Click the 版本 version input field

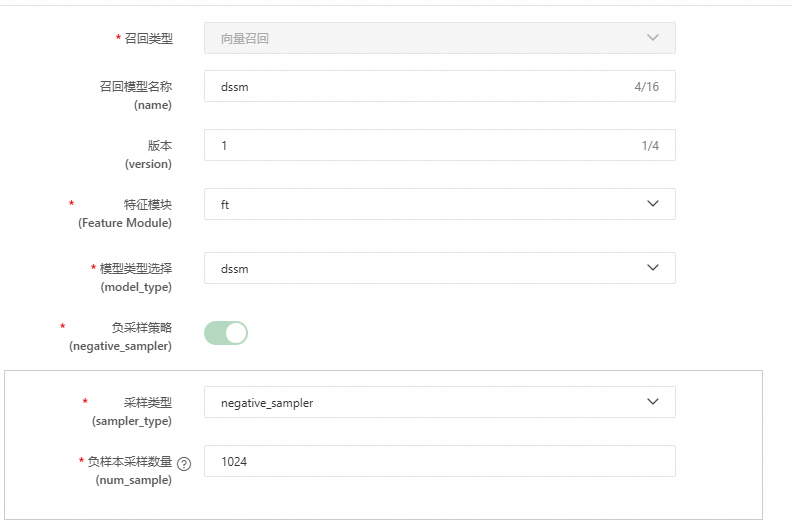click(x=439, y=145)
